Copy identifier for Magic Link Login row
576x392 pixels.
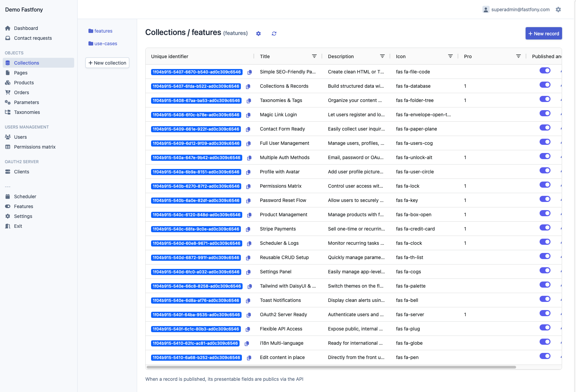tap(248, 115)
